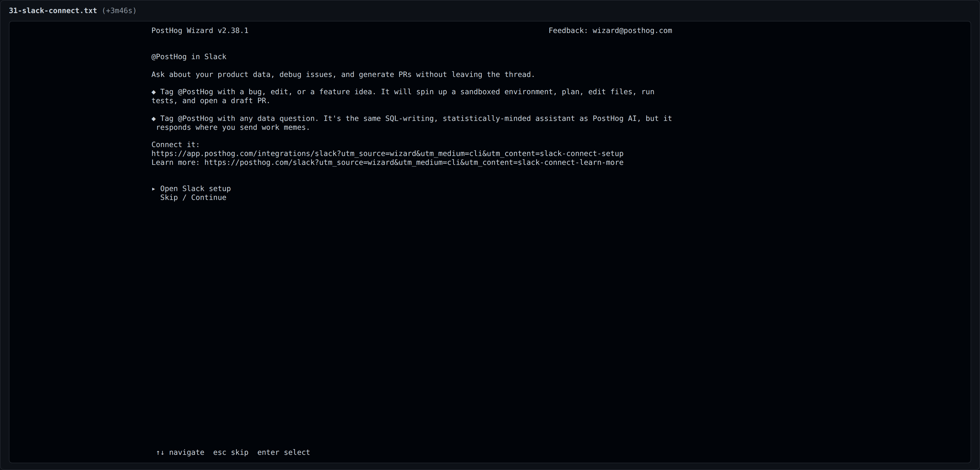Open the app.posthog.com Slack integrations link

pos(387,154)
